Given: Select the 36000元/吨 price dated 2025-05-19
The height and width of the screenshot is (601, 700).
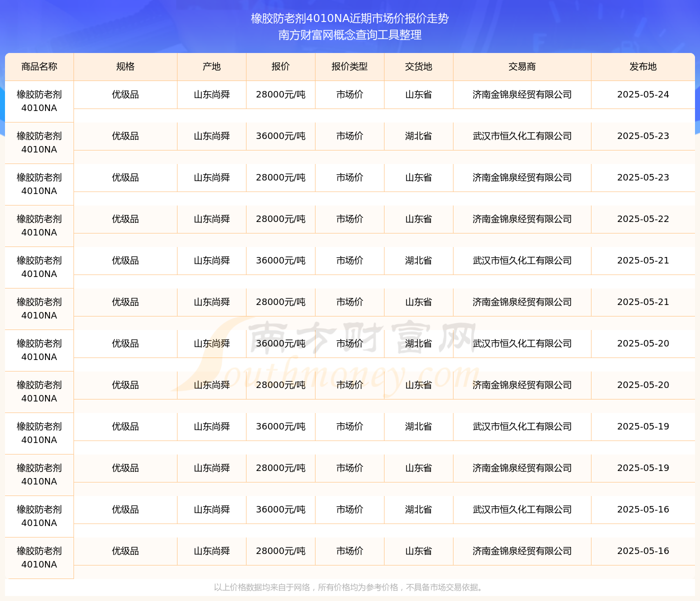Looking at the screenshot, I should tap(281, 426).
